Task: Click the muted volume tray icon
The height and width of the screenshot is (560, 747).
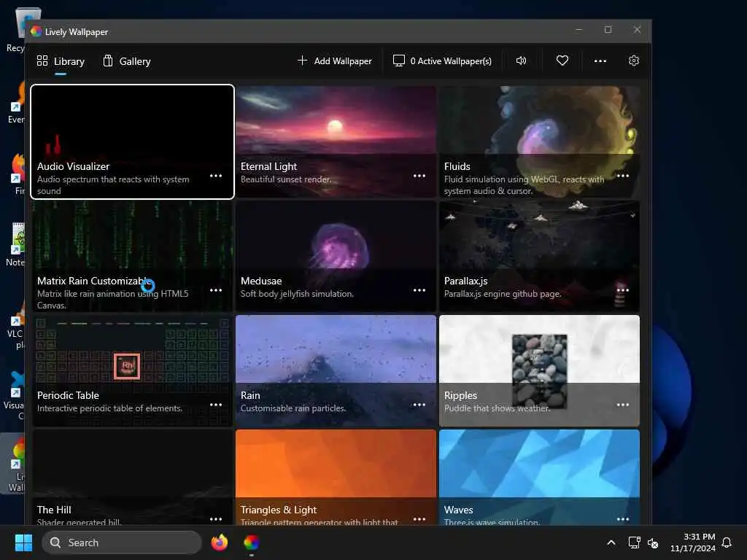Action: (x=653, y=542)
